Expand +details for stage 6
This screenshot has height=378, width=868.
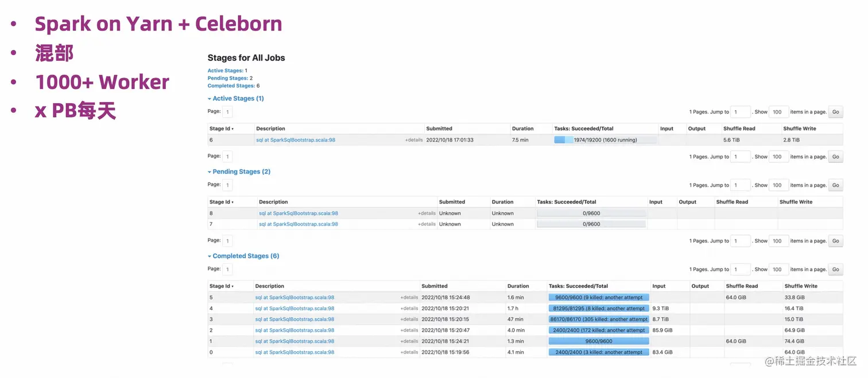(414, 140)
